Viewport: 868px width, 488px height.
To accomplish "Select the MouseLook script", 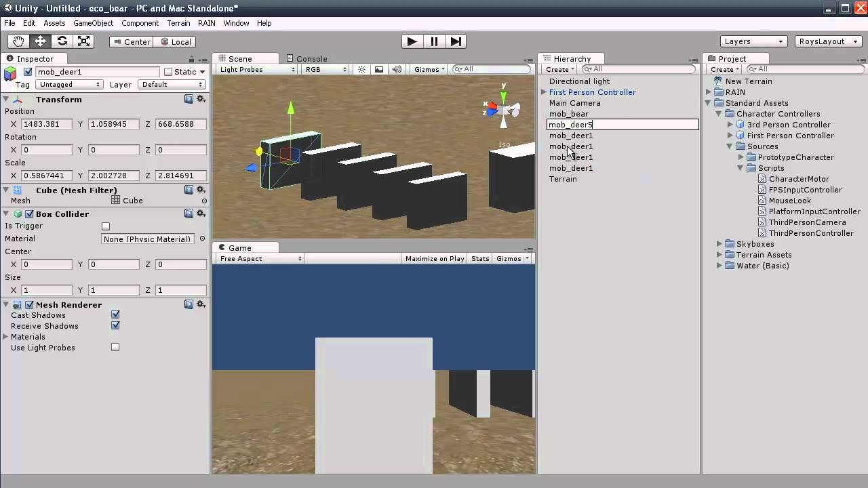I will pos(789,201).
